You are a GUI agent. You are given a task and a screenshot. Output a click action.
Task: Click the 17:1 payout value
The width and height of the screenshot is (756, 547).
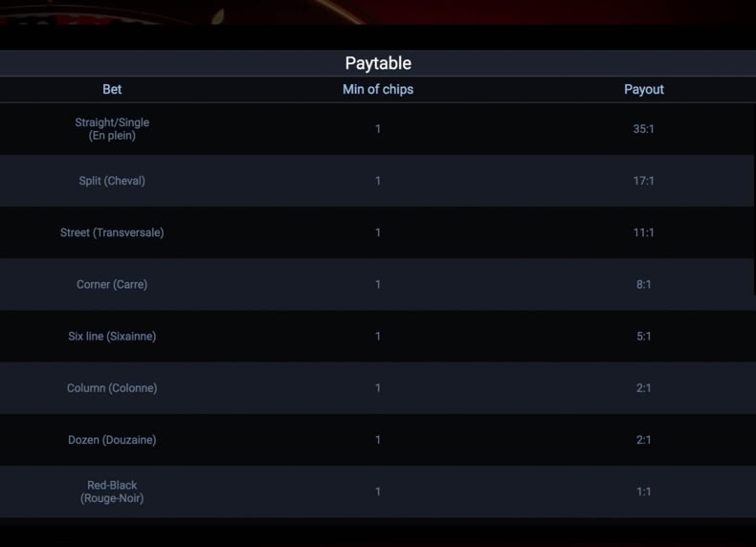click(x=644, y=181)
